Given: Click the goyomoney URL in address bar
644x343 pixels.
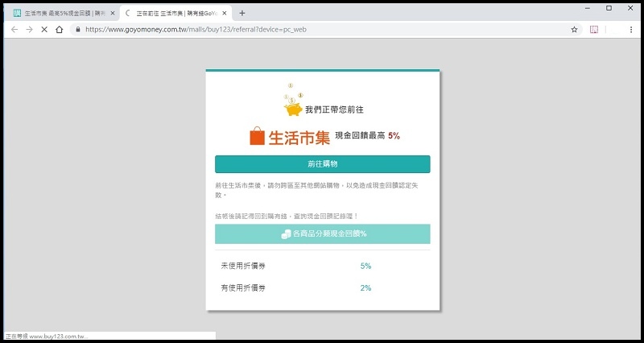Looking at the screenshot, I should [x=195, y=29].
